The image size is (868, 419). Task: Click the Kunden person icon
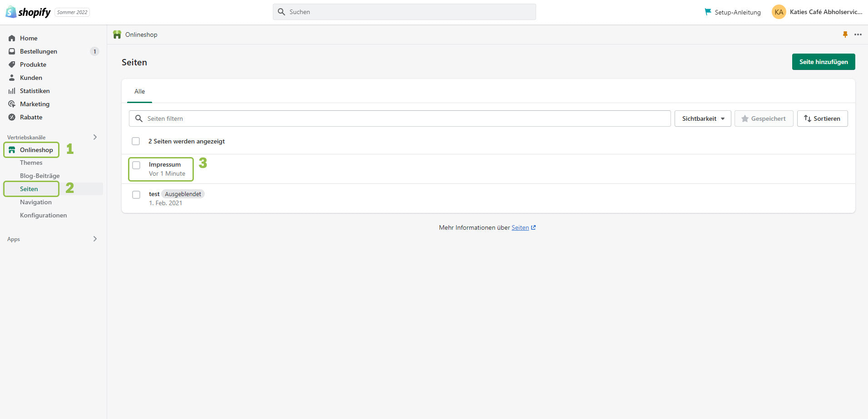pos(12,78)
